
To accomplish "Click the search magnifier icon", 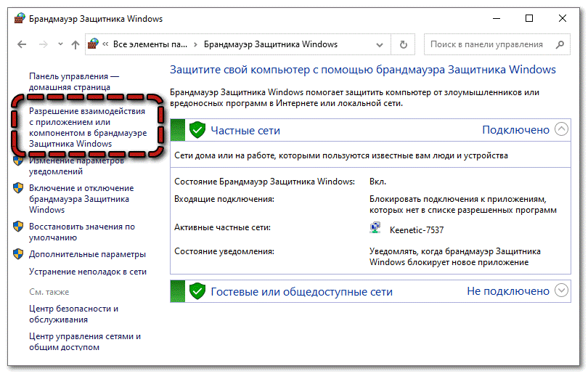I will point(560,44).
